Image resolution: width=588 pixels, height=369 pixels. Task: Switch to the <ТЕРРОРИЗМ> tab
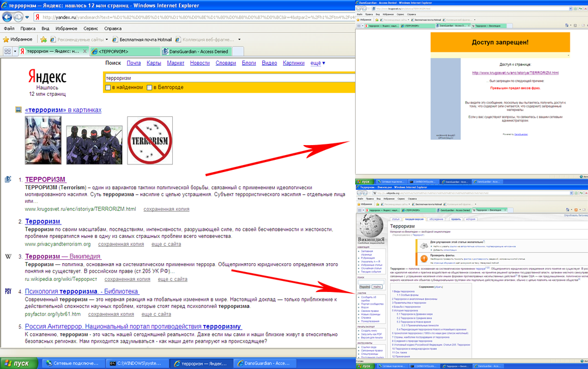tap(125, 51)
